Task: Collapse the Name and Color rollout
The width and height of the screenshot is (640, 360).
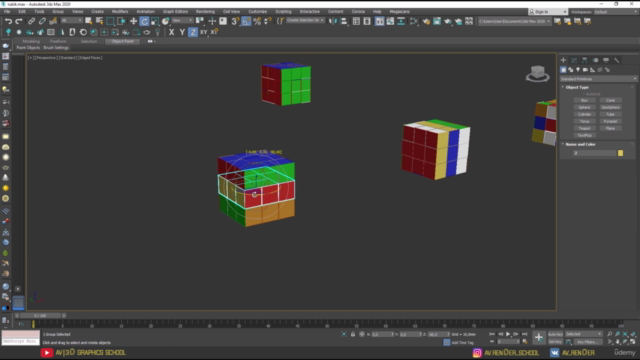Action: coord(580,144)
